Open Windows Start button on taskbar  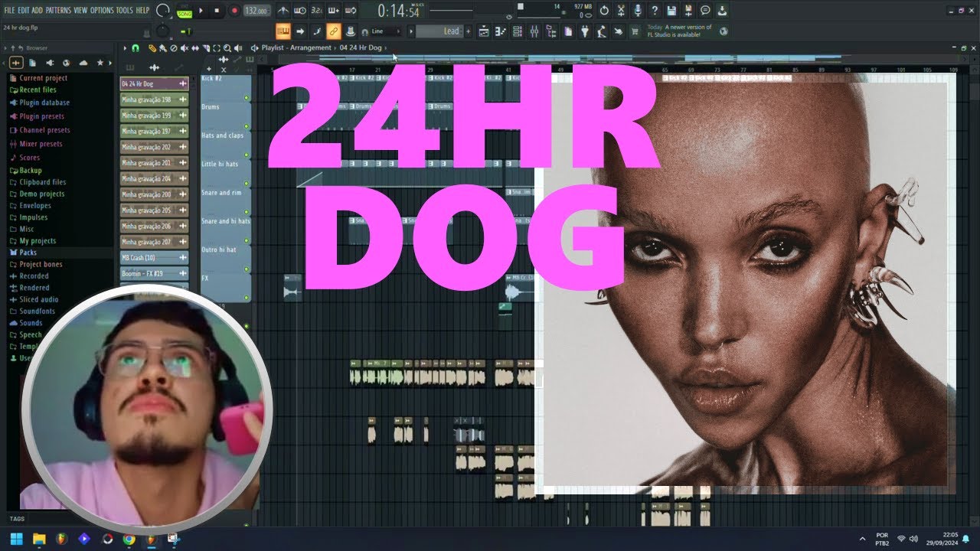[x=16, y=539]
